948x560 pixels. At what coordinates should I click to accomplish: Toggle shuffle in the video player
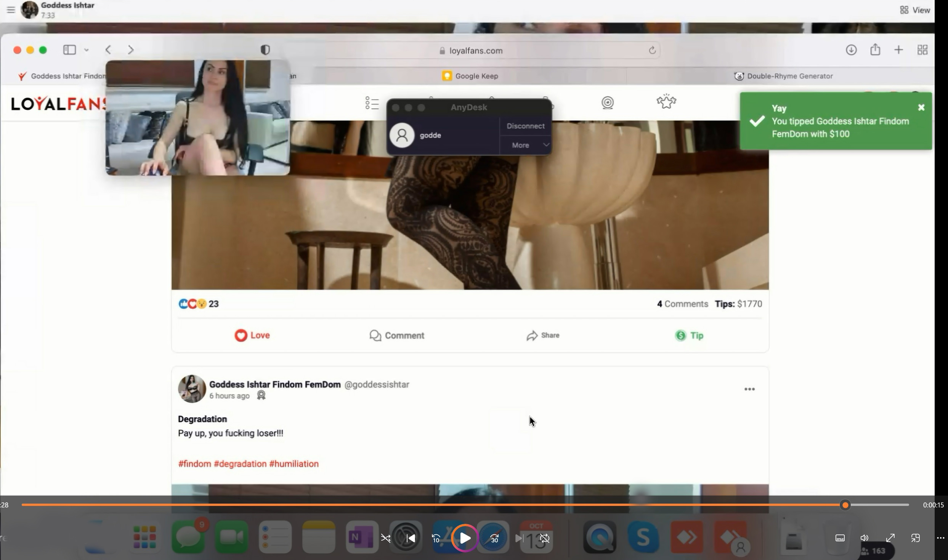click(385, 538)
